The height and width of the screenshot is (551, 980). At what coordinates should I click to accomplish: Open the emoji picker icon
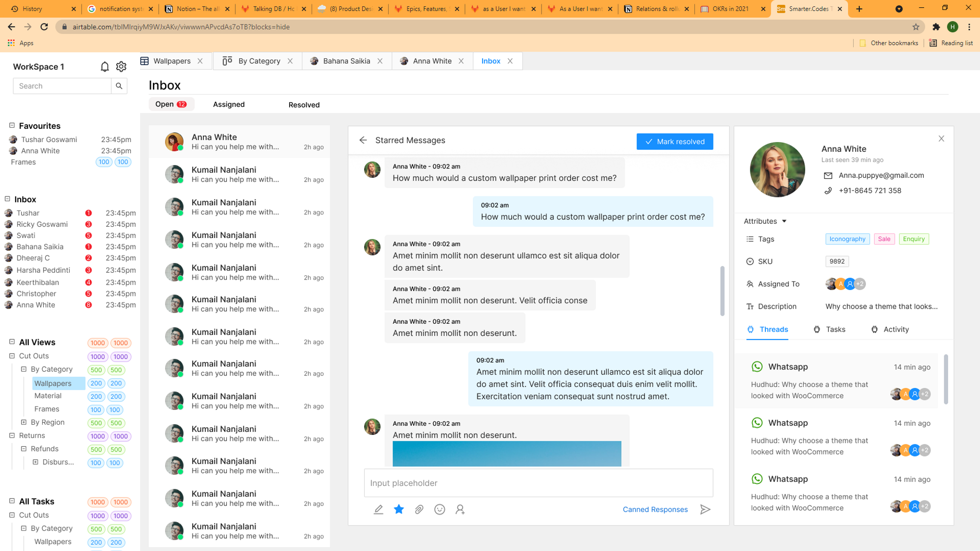(x=440, y=509)
